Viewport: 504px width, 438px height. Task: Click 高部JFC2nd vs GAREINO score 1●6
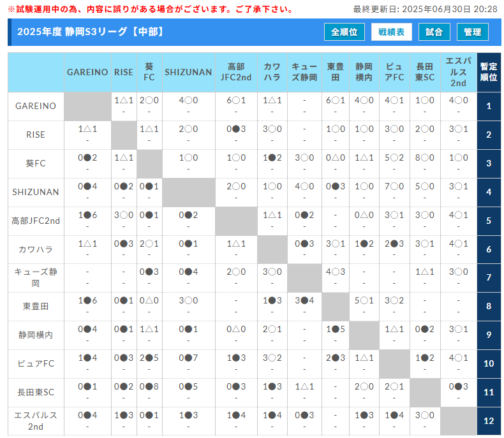click(87, 215)
